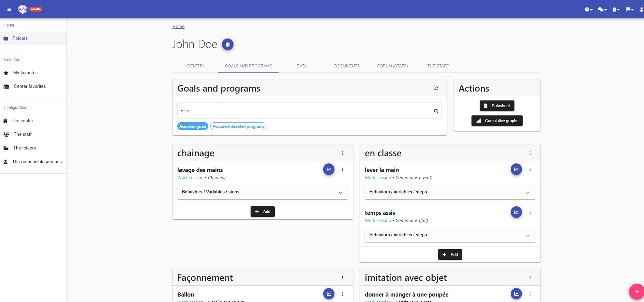Open imitation avec objet options menu
The width and height of the screenshot is (644, 302).
tap(530, 278)
